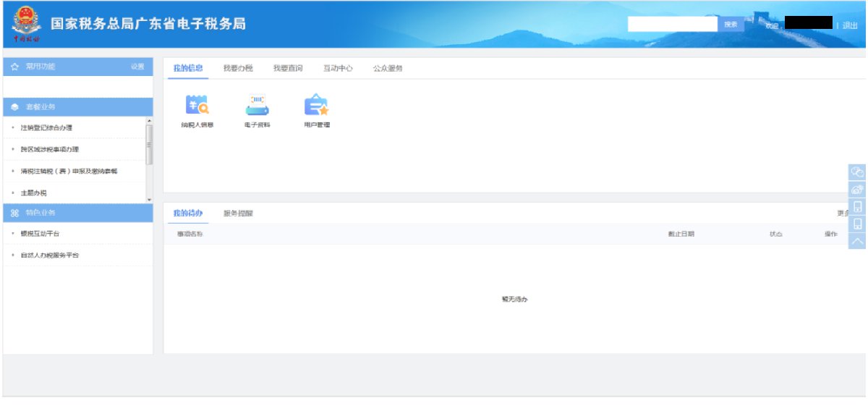The height and width of the screenshot is (406, 868).
Task: Open 设置 for 常用功能
Action: [137, 67]
